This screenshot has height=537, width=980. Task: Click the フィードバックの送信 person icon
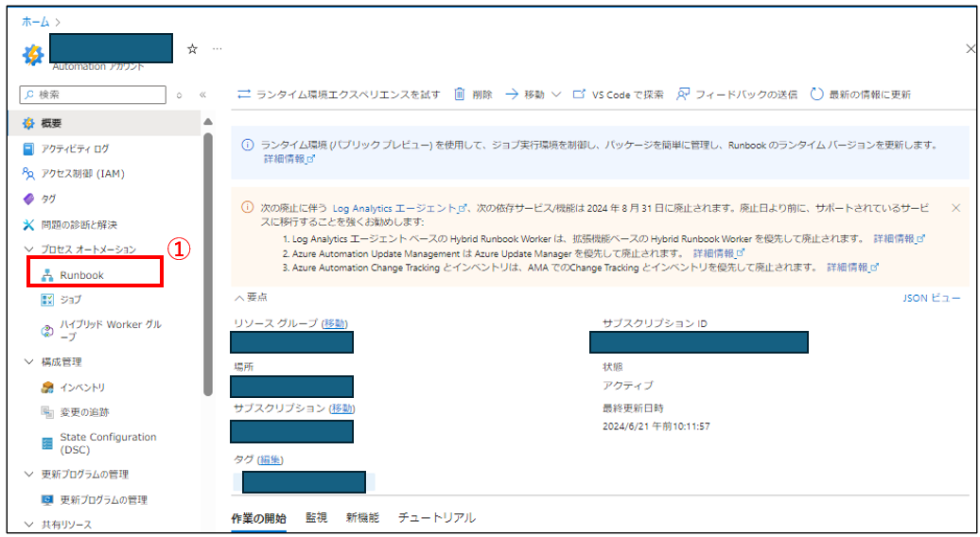683,95
